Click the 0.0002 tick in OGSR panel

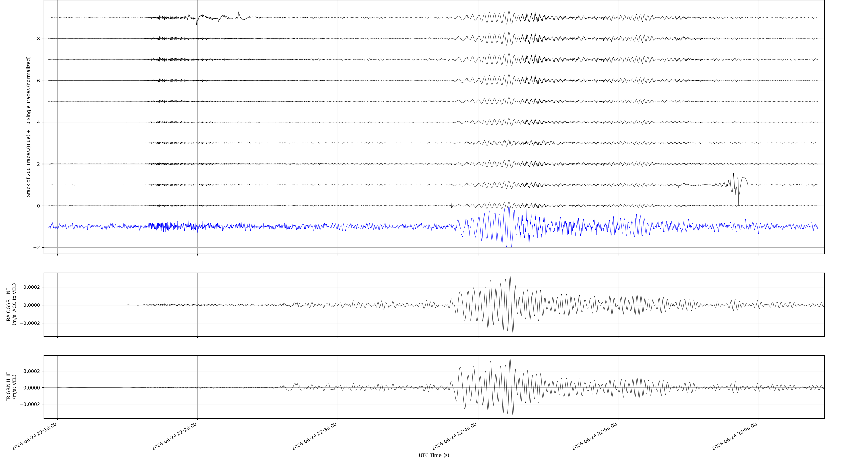pyautogui.click(x=32, y=287)
